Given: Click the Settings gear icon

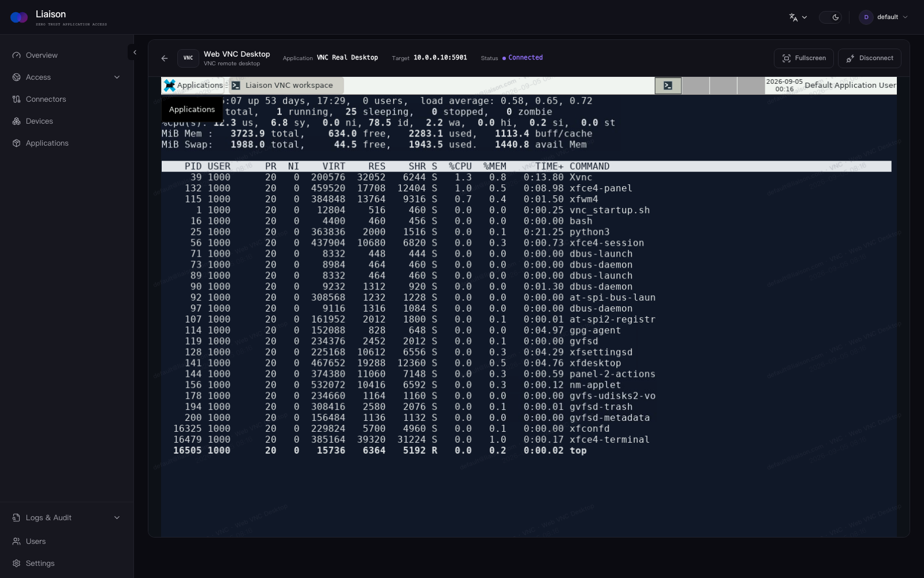Looking at the screenshot, I should [x=16, y=564].
